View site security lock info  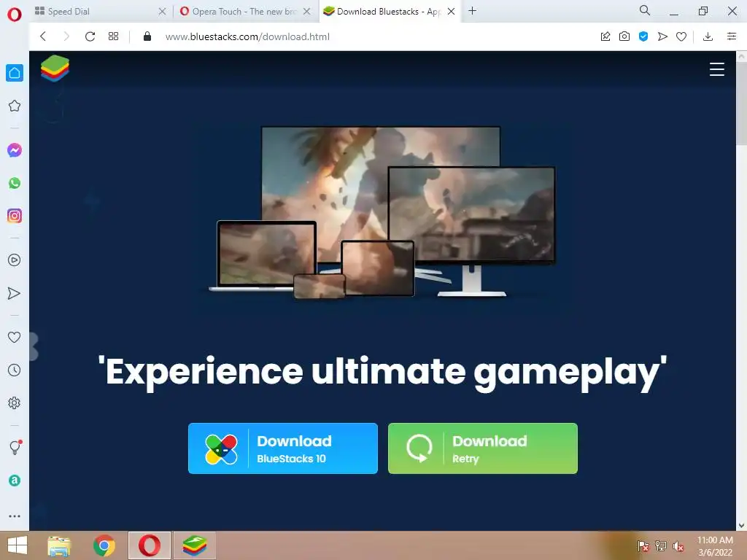[147, 36]
